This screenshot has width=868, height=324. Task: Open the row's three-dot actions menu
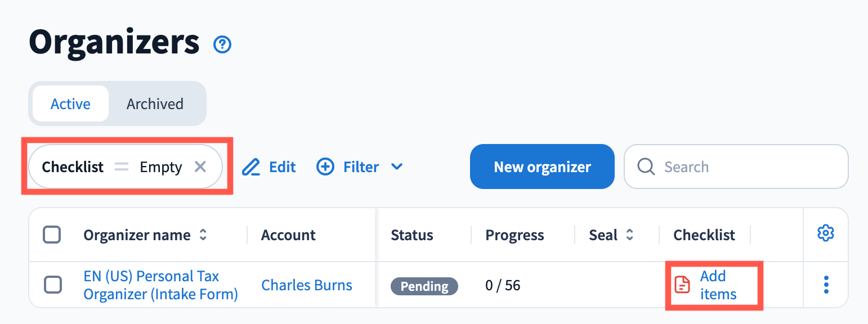pyautogui.click(x=826, y=285)
